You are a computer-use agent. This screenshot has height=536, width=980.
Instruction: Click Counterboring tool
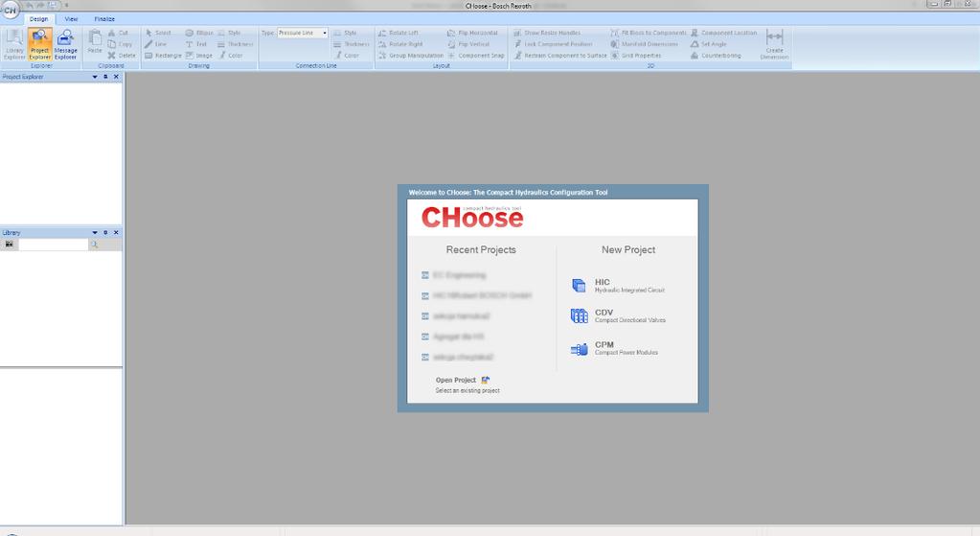tap(716, 56)
